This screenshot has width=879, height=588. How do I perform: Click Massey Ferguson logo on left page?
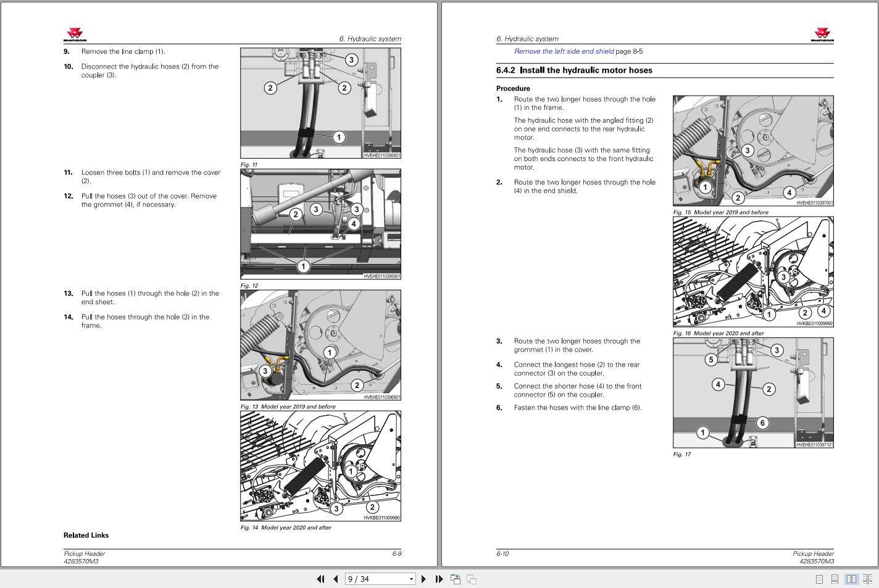[73, 35]
